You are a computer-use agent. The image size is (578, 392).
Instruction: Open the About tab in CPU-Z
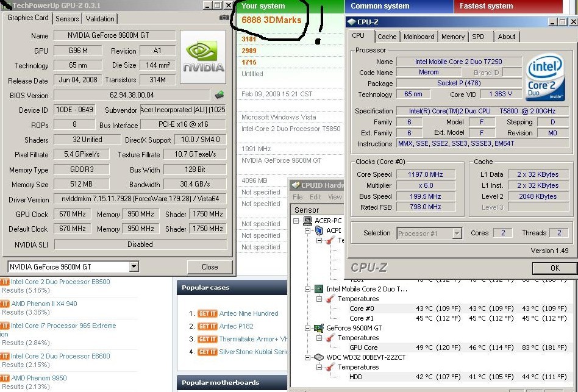[x=507, y=37]
